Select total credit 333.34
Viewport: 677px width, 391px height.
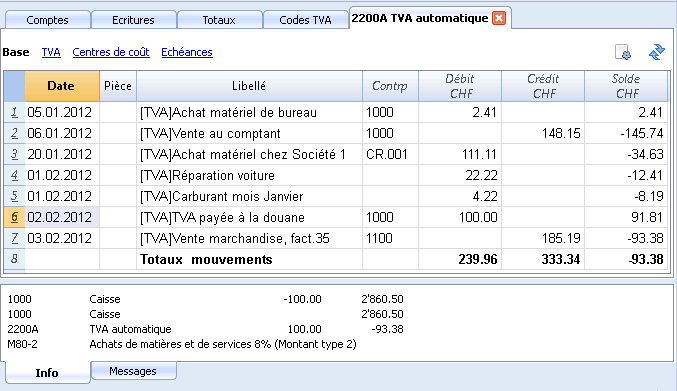[543, 259]
